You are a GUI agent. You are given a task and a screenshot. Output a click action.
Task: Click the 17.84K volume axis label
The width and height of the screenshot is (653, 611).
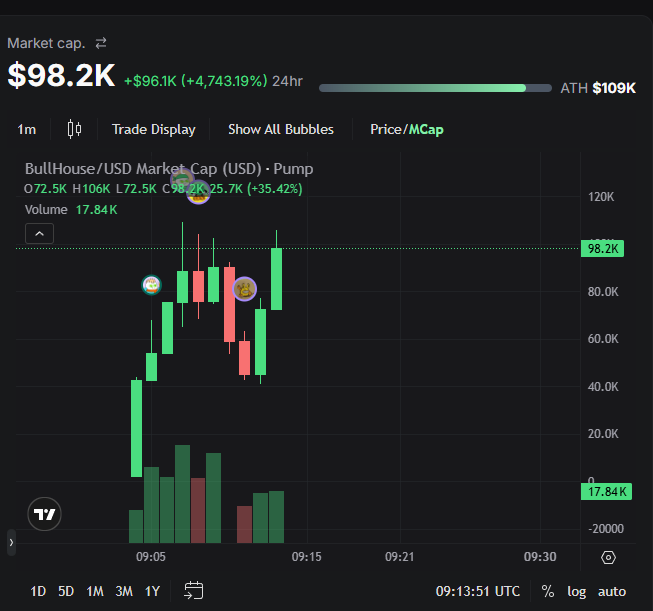click(x=606, y=491)
